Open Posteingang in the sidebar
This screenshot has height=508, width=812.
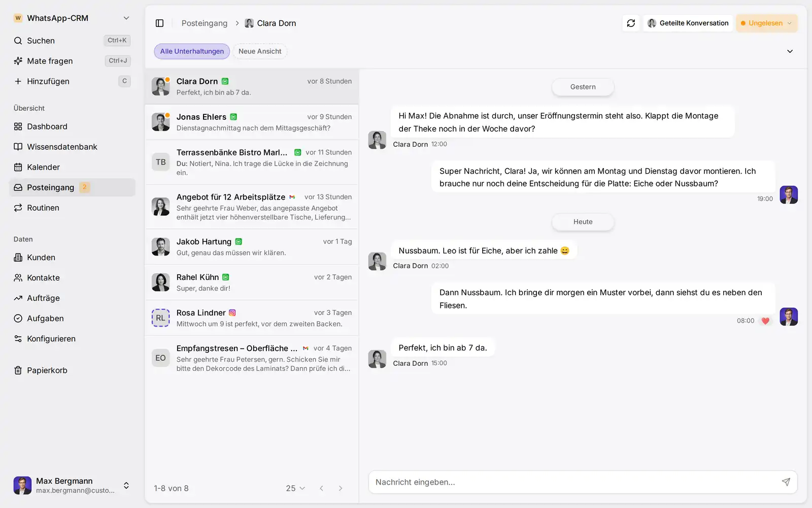pyautogui.click(x=72, y=187)
